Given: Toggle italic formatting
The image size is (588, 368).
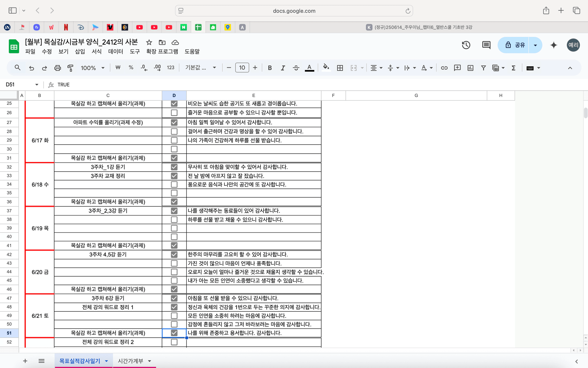Looking at the screenshot, I should click(283, 68).
